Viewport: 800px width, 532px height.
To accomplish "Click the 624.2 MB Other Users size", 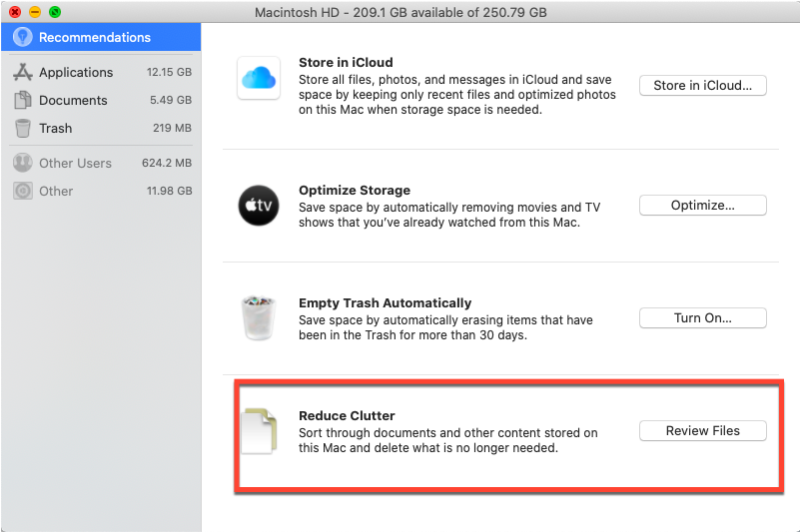I will [167, 163].
